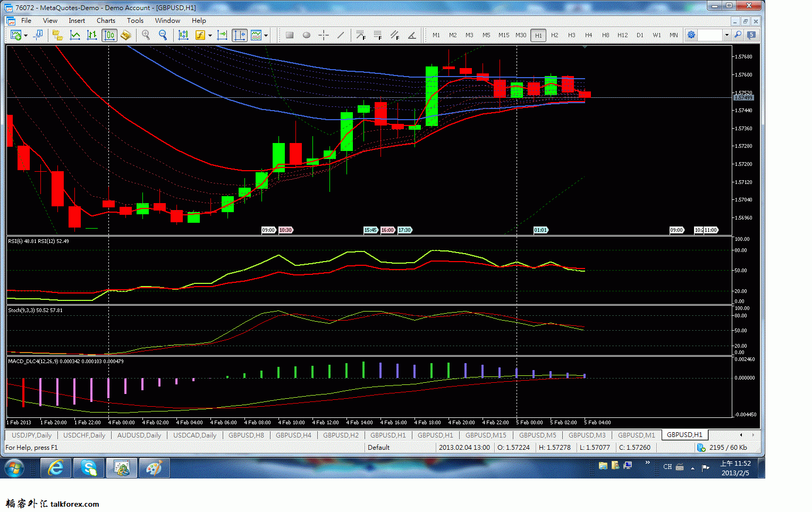Click the 01:01 time marker on chart
Image resolution: width=812 pixels, height=512 pixels.
(540, 230)
